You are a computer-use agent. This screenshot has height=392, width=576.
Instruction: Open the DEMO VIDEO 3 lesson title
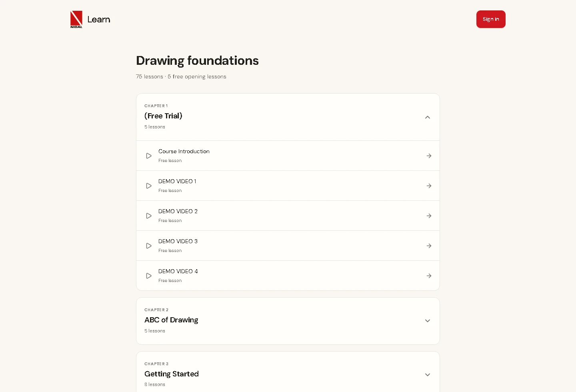[x=178, y=241]
